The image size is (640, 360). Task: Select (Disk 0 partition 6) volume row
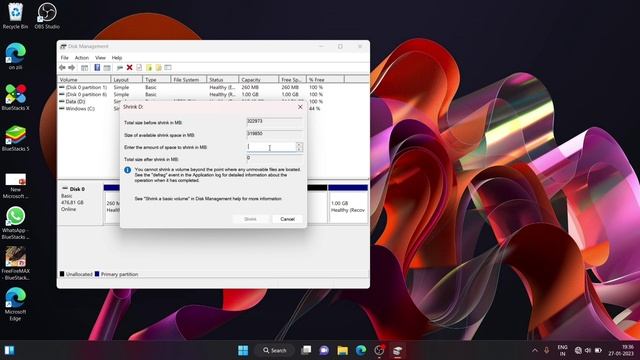pos(213,95)
